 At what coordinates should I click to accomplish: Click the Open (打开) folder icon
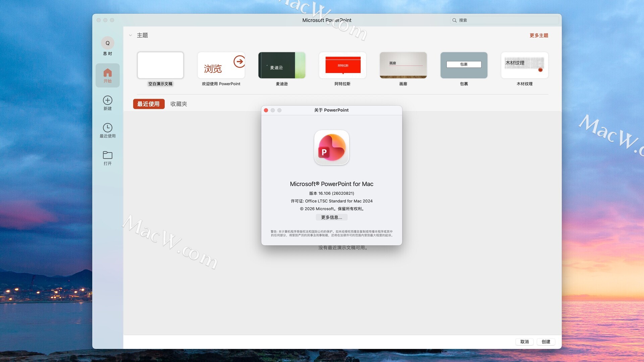[x=107, y=155]
